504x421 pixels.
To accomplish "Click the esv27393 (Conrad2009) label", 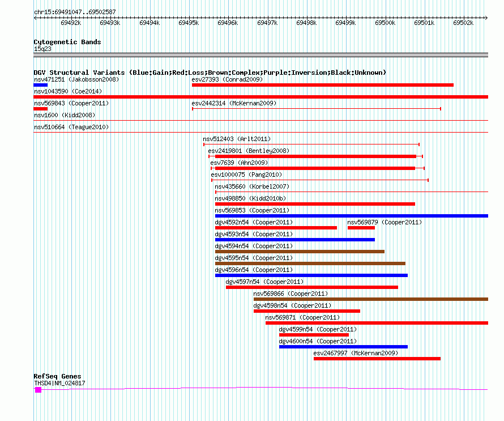I will pyautogui.click(x=227, y=79).
